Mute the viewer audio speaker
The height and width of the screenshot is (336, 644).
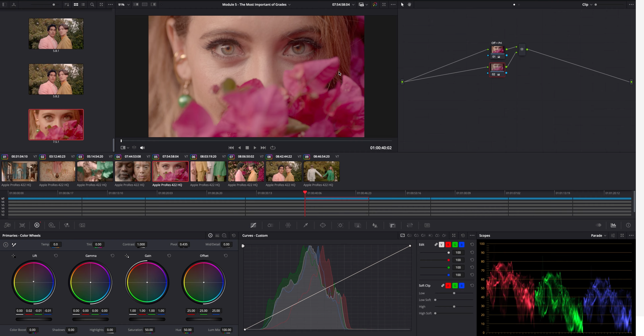pyautogui.click(x=142, y=148)
